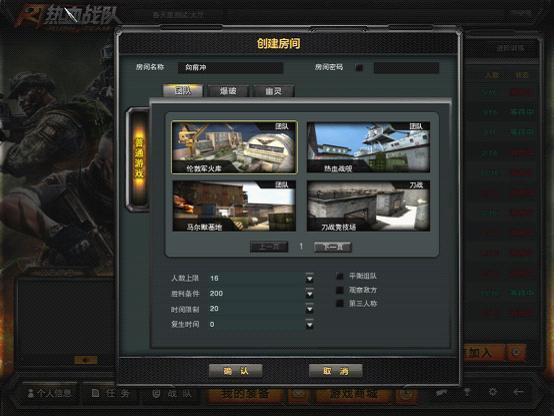Click the mail envelope icon
Image resolution: width=554 pixels, height=416 pixels.
tap(299, 393)
